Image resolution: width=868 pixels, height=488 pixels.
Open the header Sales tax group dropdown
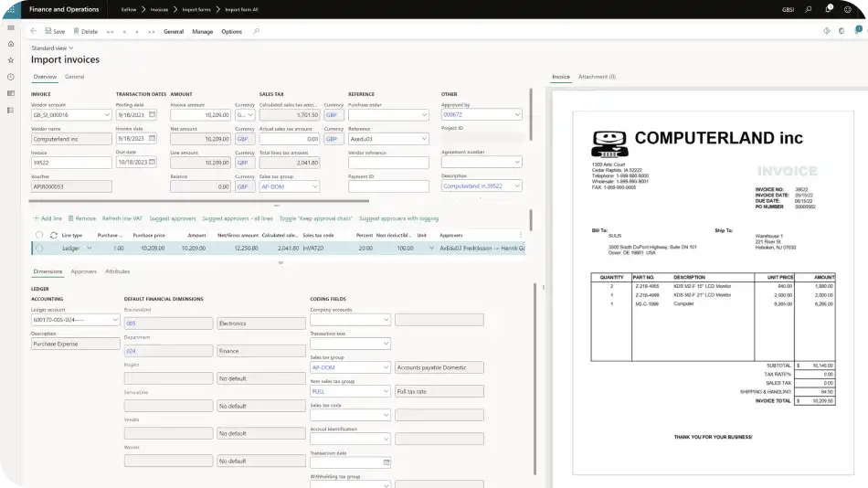tap(315, 186)
